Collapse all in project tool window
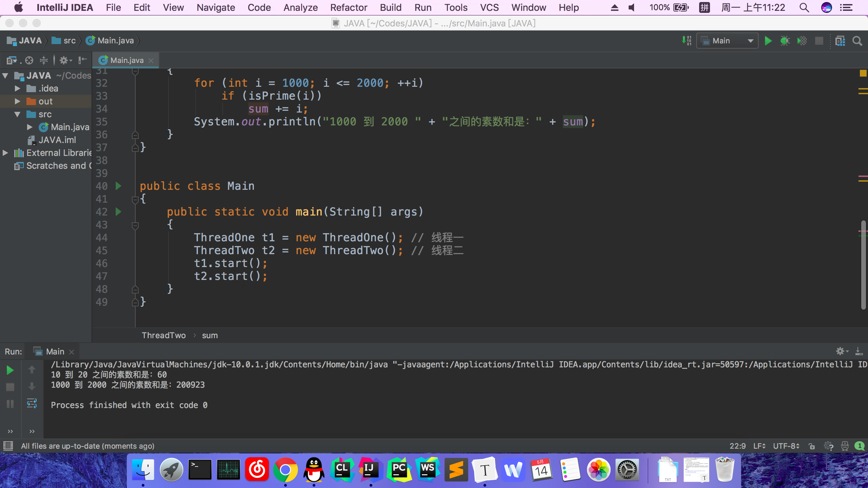The image size is (868, 488). click(x=44, y=60)
